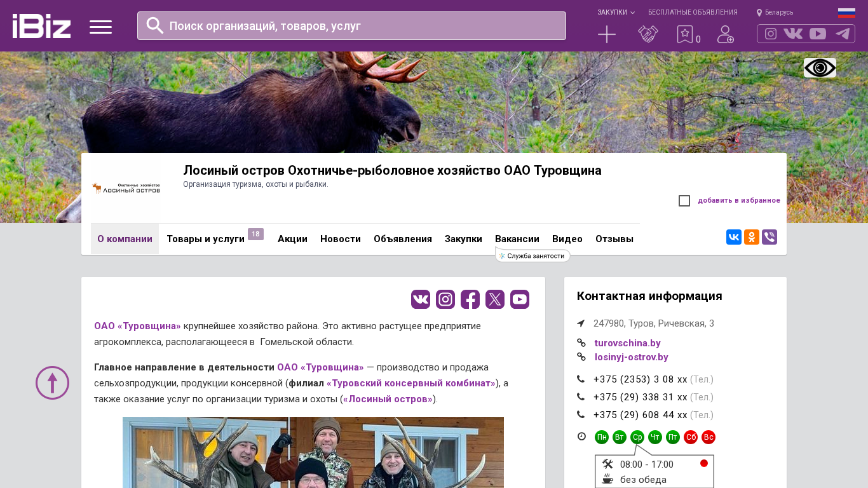Open Бесплатные объявления link

pos(693,13)
